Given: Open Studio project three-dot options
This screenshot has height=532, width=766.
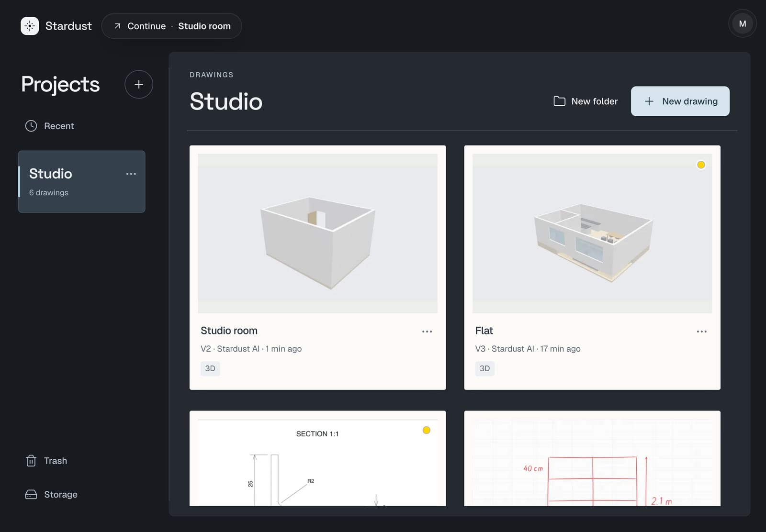Looking at the screenshot, I should click(x=131, y=174).
